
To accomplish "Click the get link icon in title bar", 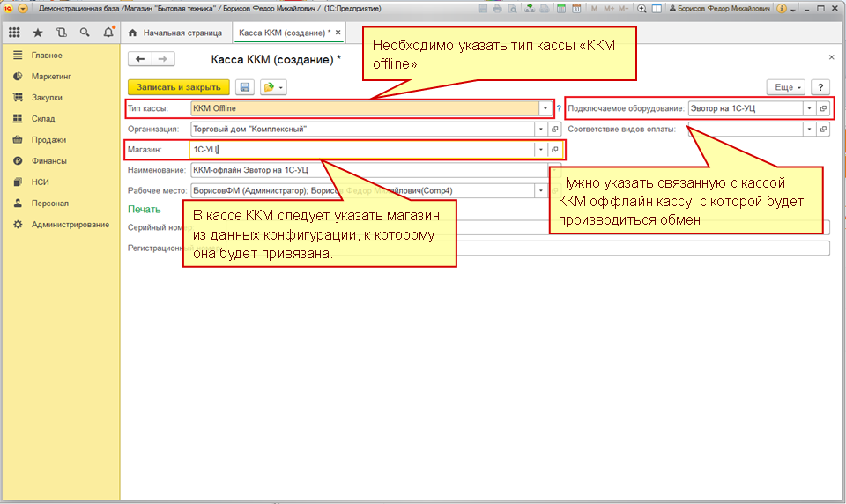I will pos(530,9).
